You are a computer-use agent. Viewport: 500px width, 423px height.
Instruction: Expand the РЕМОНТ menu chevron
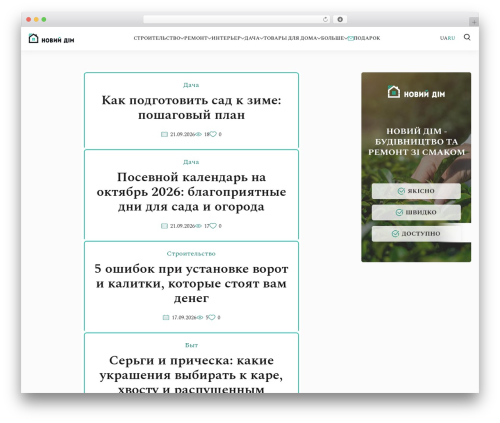coord(210,38)
